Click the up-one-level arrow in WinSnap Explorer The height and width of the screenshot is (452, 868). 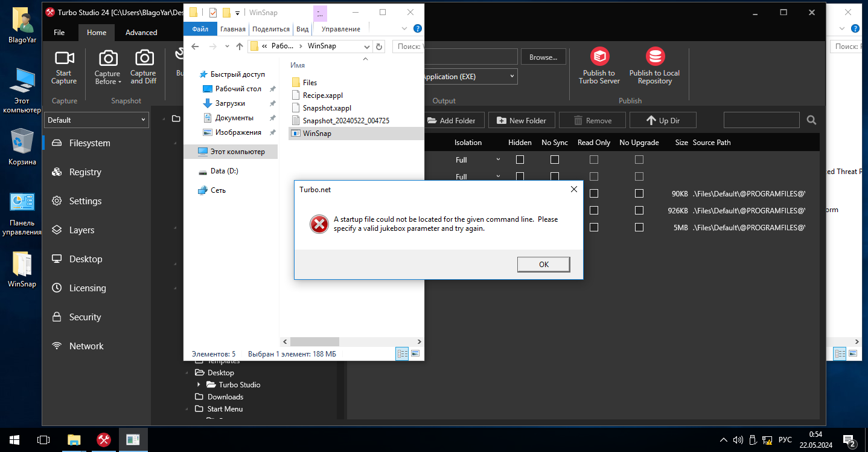click(x=240, y=47)
